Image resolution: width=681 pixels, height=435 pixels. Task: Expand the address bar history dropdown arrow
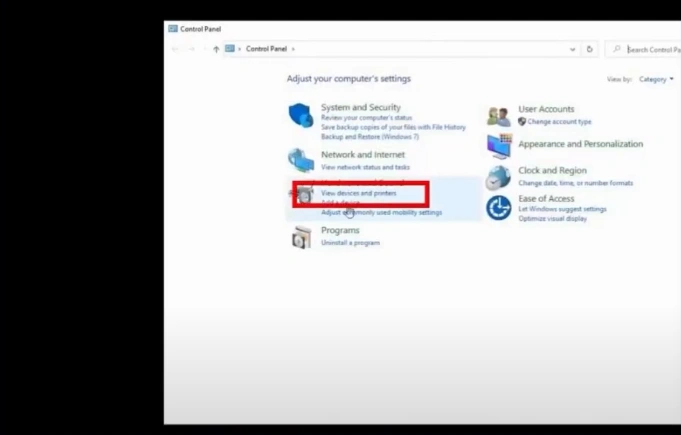coord(573,49)
